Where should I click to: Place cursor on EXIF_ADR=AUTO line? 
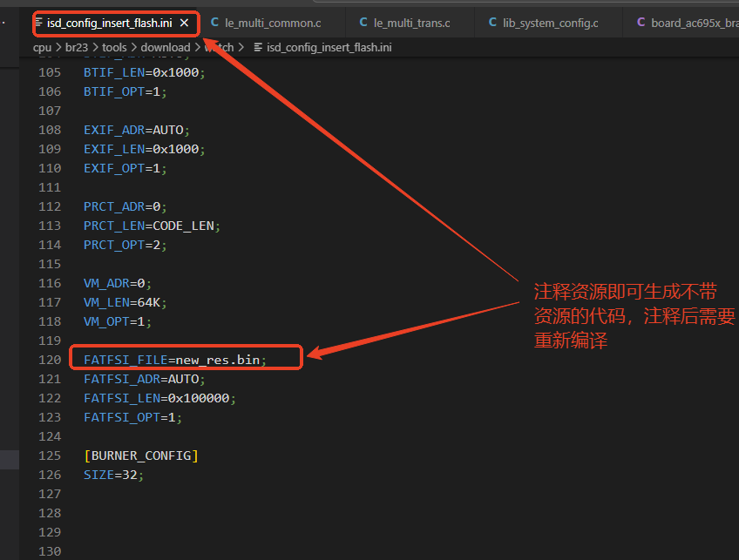tap(136, 130)
